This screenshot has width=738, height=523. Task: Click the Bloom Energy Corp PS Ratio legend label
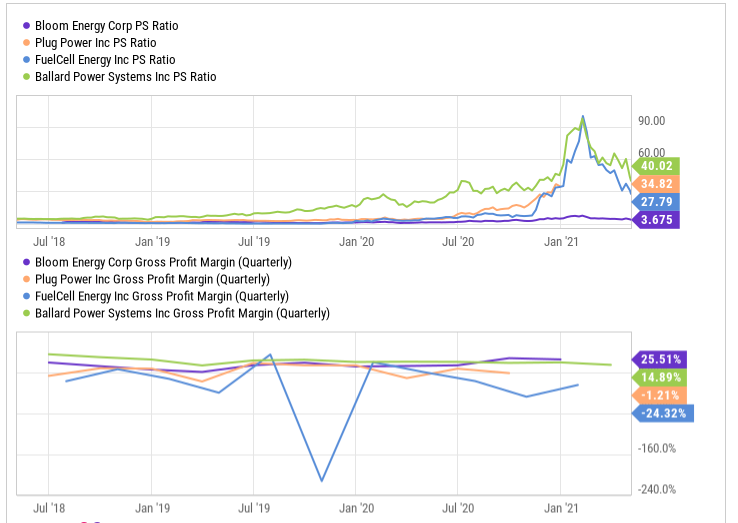(106, 25)
